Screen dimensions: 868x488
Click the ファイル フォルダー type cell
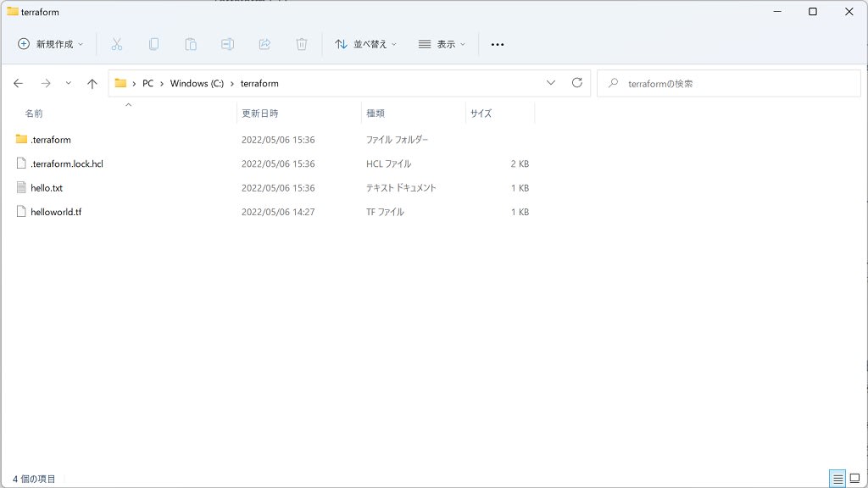point(397,140)
